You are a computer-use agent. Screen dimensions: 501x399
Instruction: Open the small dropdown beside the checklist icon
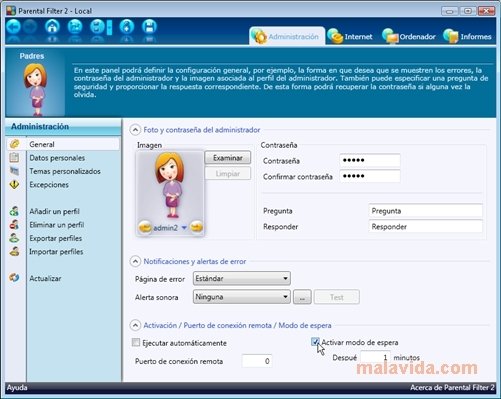coord(109,28)
